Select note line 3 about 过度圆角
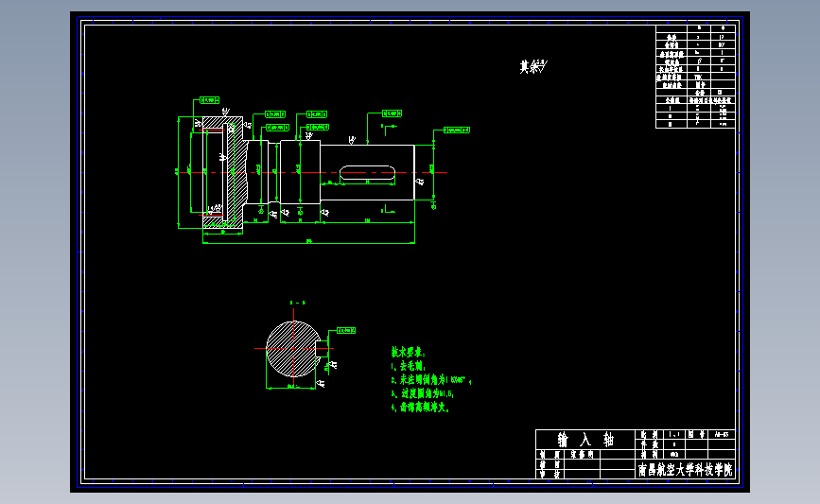 click(423, 393)
